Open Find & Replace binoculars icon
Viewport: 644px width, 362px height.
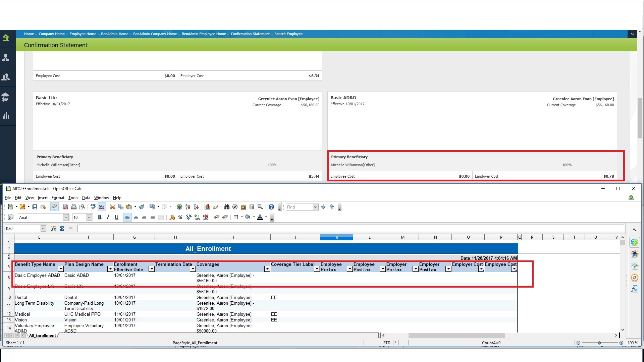[227, 207]
